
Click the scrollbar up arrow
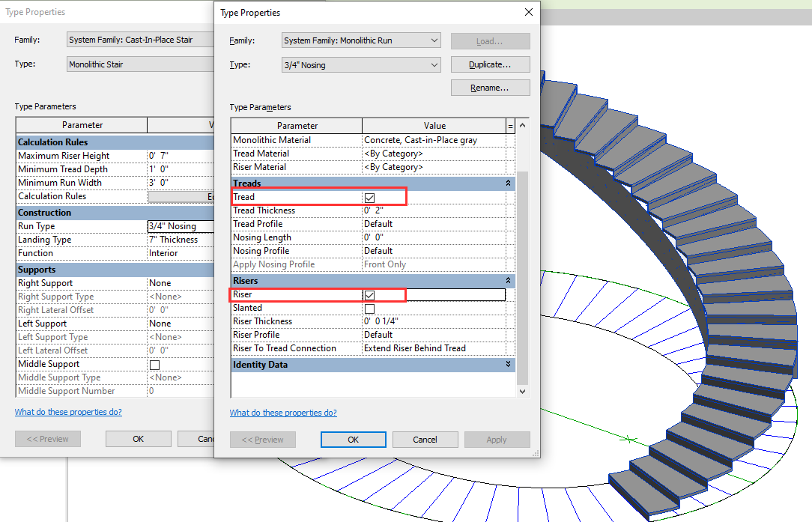pos(522,125)
